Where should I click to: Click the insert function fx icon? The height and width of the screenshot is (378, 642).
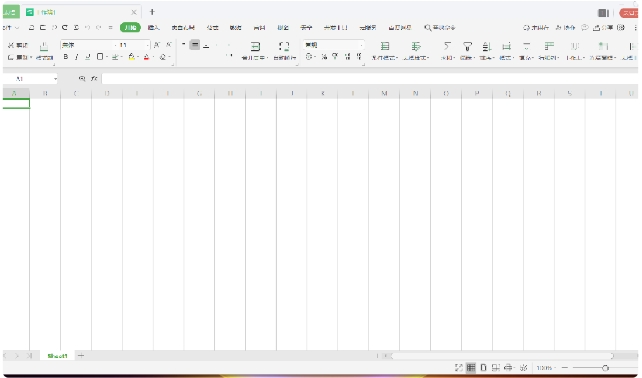coord(94,78)
